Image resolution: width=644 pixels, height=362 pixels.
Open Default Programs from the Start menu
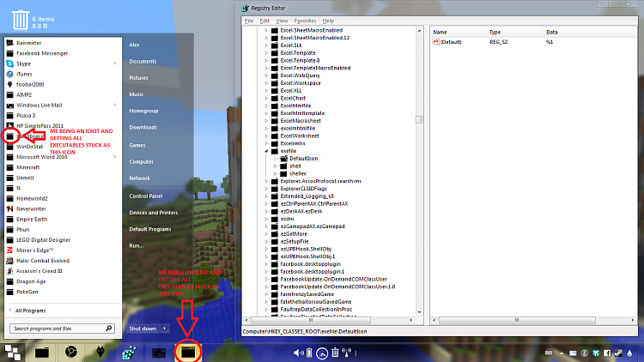tap(150, 229)
